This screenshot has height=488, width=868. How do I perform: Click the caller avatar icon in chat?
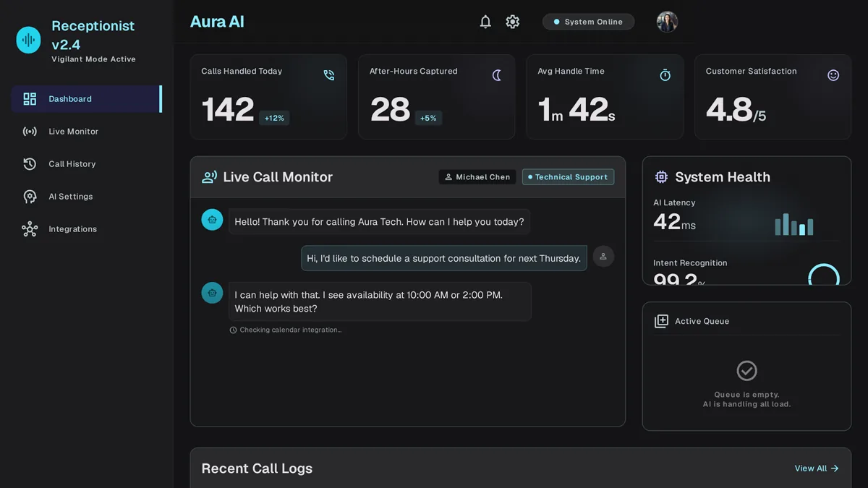pyautogui.click(x=603, y=256)
